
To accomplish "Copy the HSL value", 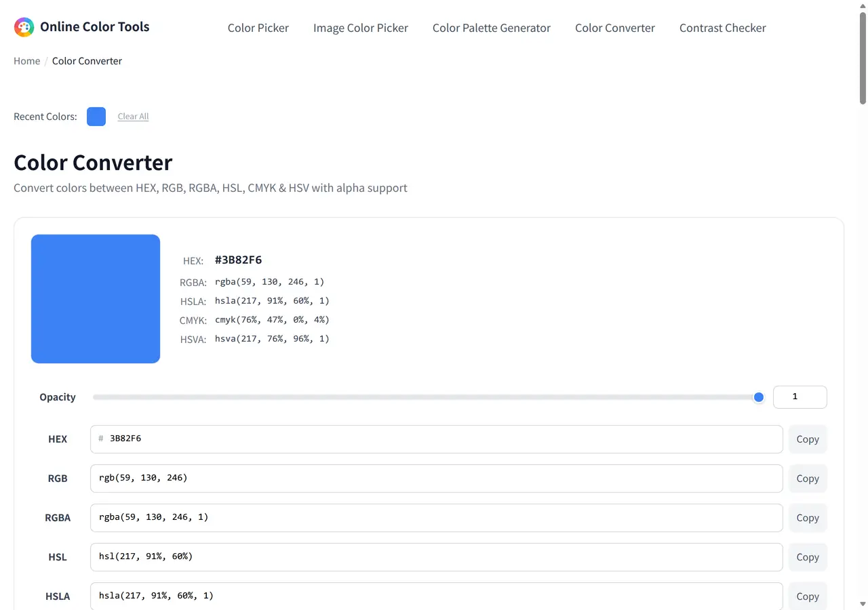I will (x=808, y=557).
